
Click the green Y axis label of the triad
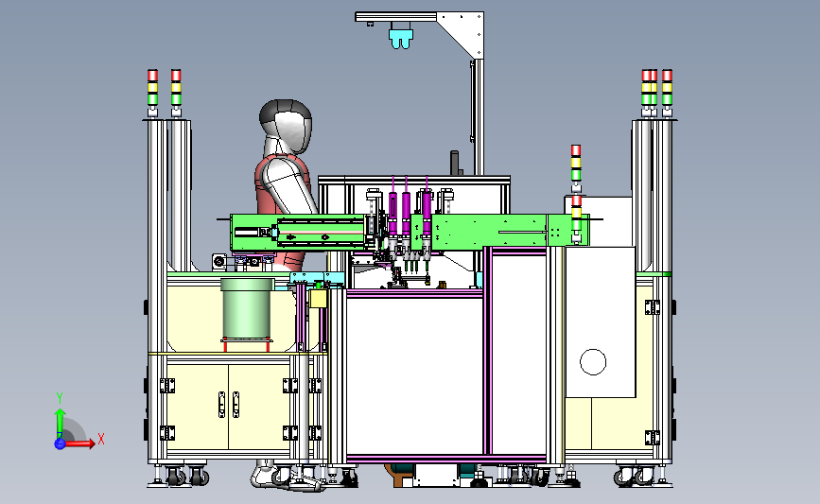(60, 398)
